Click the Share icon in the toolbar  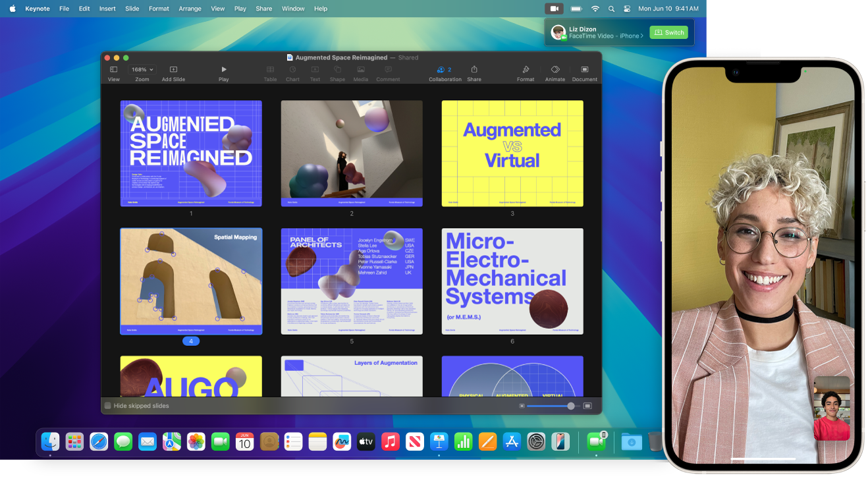coord(474,70)
